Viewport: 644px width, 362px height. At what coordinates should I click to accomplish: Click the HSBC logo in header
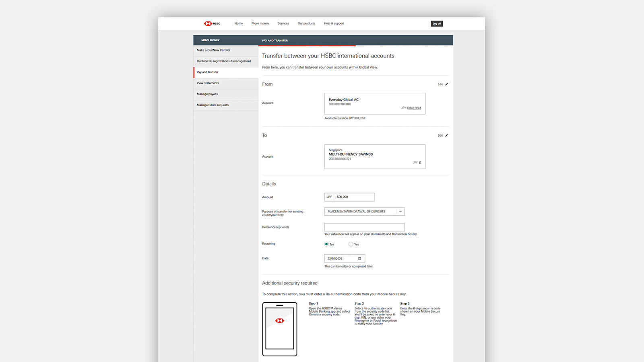point(212,23)
